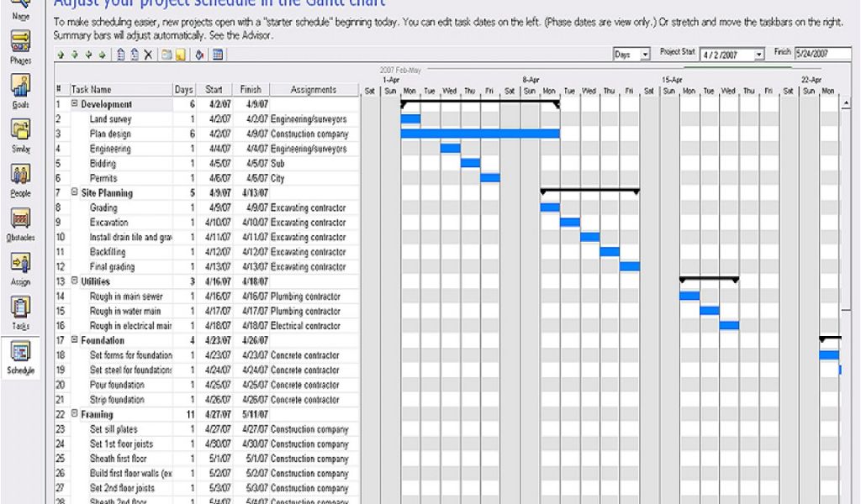
Task: Open the Days timescale dropdown
Action: 645,55
